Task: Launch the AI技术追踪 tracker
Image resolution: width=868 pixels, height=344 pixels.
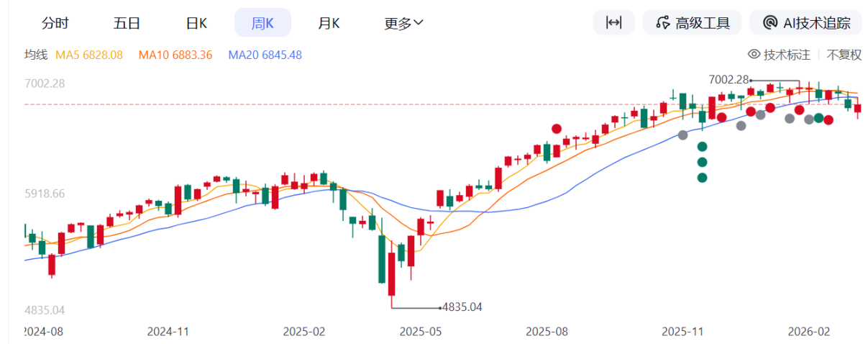Action: pos(805,22)
